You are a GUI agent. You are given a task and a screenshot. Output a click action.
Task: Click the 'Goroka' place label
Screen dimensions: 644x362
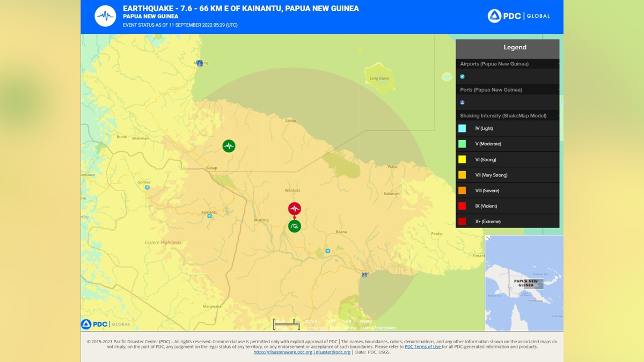pyautogui.click(x=144, y=182)
